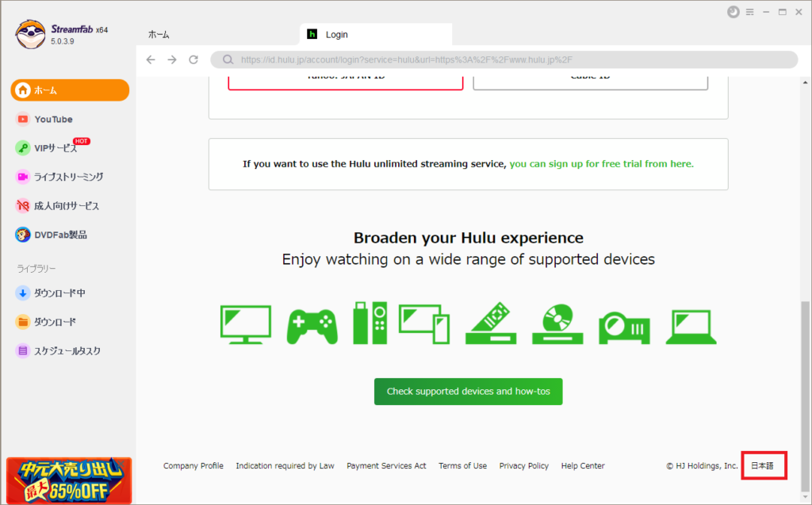Go forward with the forward arrow

[x=172, y=59]
